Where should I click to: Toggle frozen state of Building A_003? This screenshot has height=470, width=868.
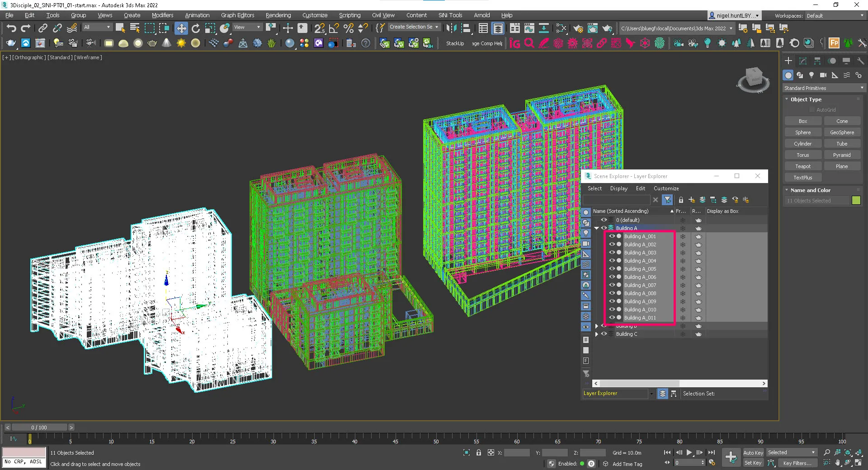[x=683, y=253]
